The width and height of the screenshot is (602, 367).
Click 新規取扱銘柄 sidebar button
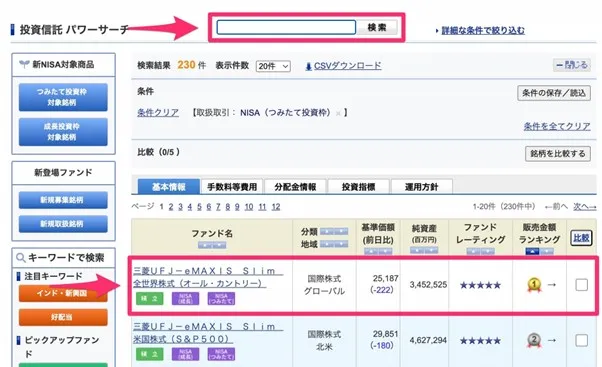(63, 224)
